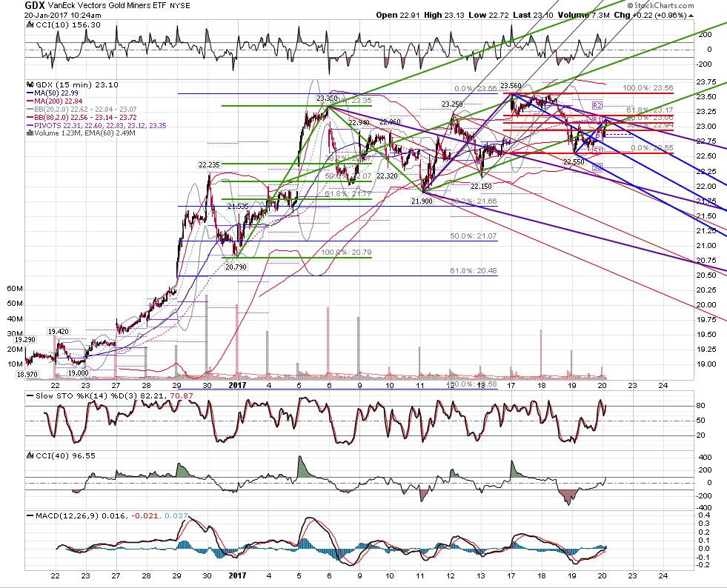Viewport: 727px width, 588px height.
Task: Click the green change arrow beside Chg
Action: (691, 16)
